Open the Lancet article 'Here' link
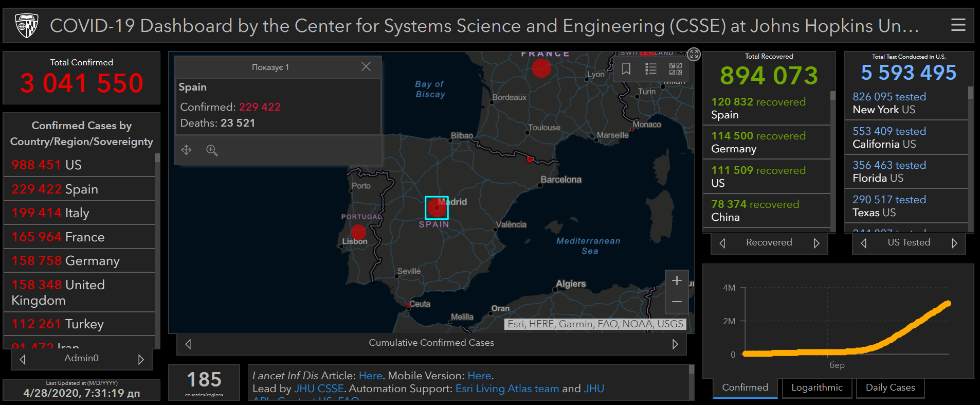The height and width of the screenshot is (405, 980). [x=370, y=376]
